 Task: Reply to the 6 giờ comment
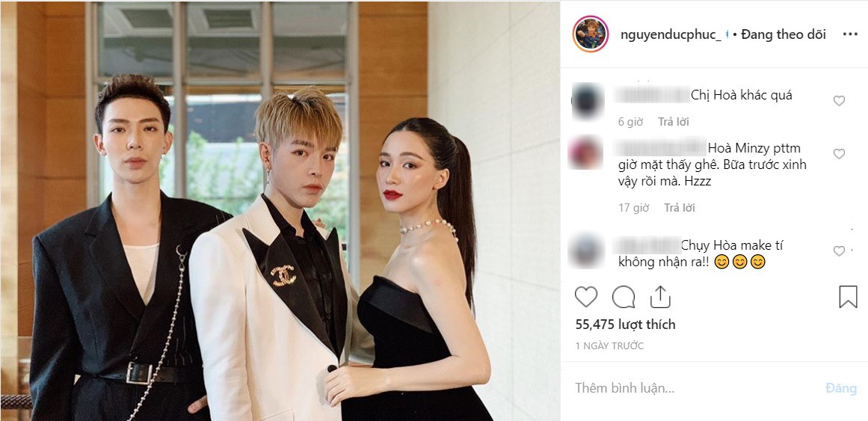point(673,122)
